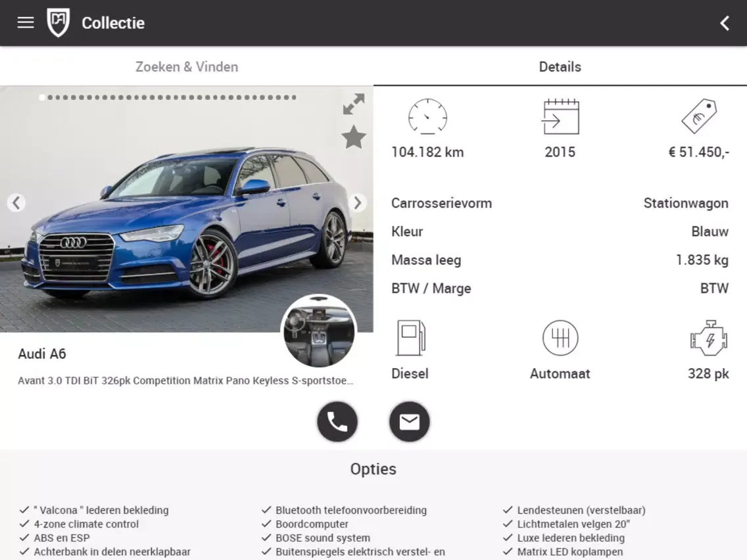
Task: Click the Boordcomputer option
Action: [312, 524]
